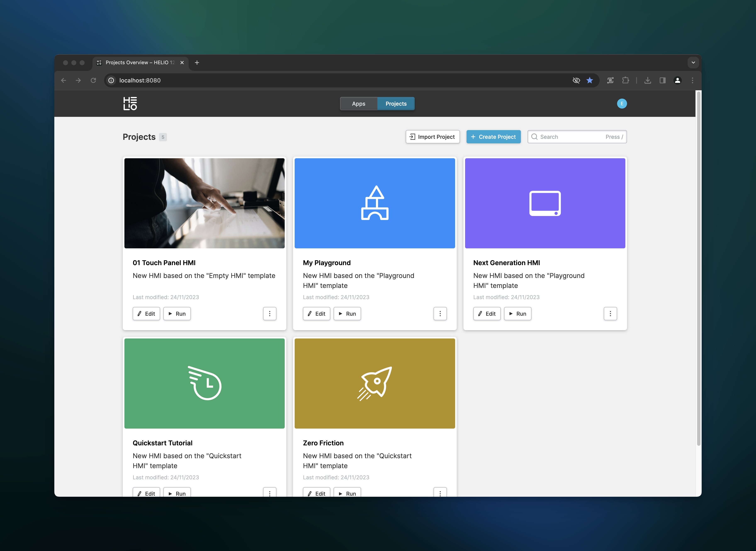
Task: Toggle the browser side panel icon
Action: [662, 80]
